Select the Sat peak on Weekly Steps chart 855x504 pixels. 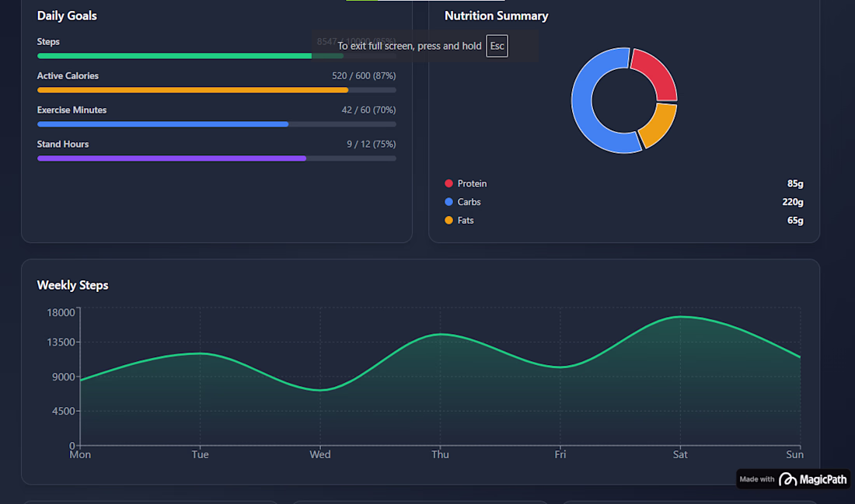point(680,317)
